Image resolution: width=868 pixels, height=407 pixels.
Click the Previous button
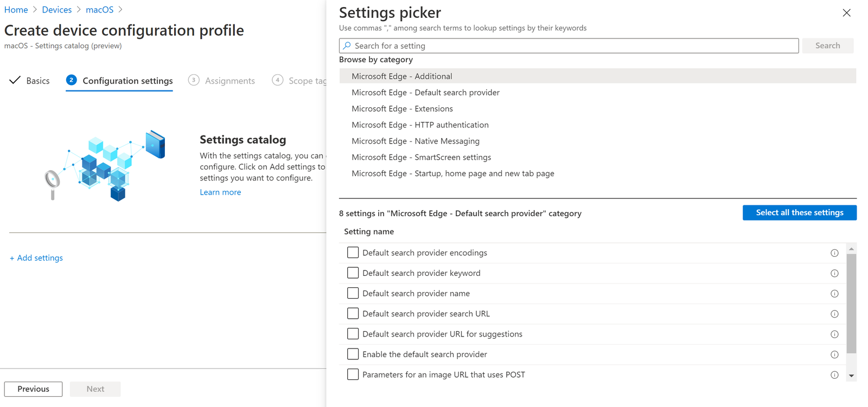tap(33, 389)
